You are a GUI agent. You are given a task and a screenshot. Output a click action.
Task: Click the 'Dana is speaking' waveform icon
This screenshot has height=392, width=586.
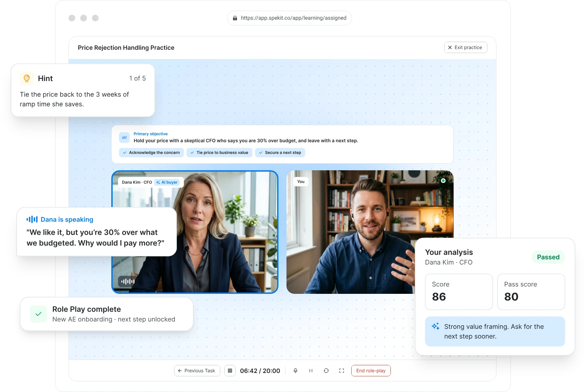click(32, 219)
